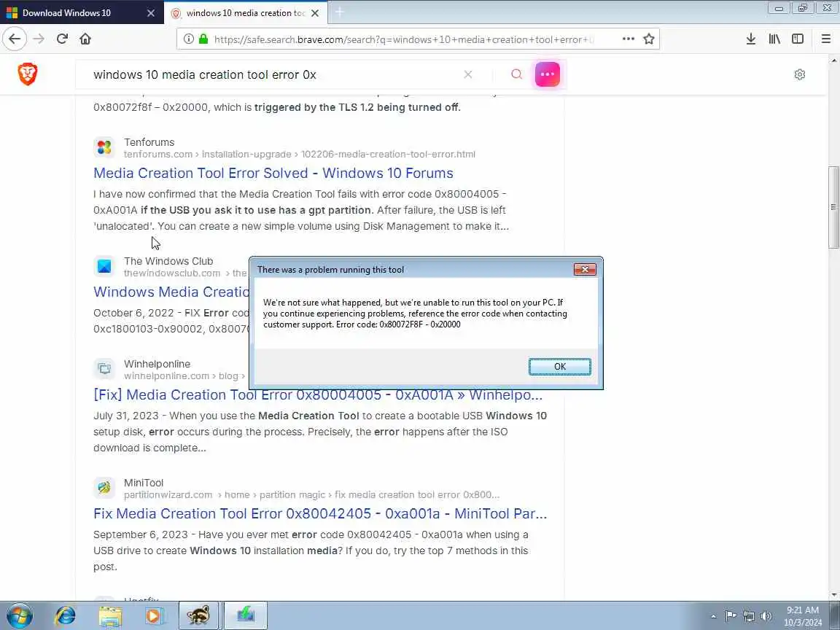Select the windows 10 media creation tab
Image resolution: width=840 pixels, height=630 pixels.
(x=245, y=13)
